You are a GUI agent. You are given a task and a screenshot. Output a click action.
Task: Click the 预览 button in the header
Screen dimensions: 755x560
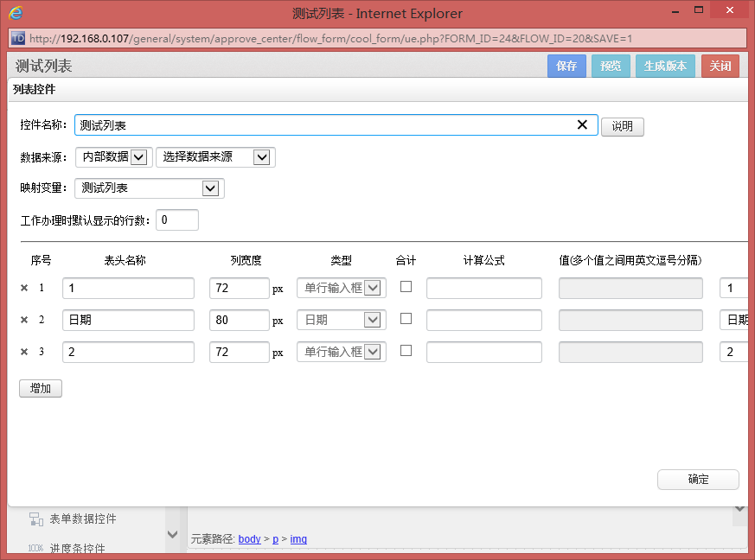(611, 67)
